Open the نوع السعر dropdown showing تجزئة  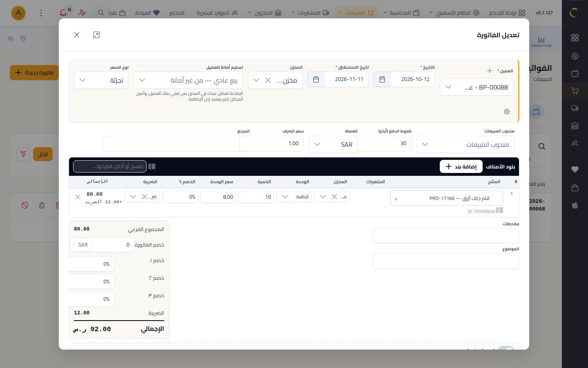point(101,80)
